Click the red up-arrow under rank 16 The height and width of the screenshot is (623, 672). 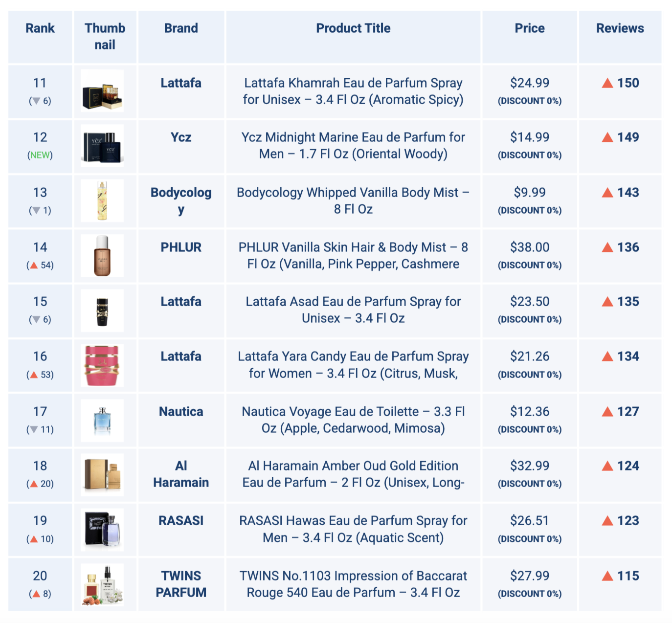coord(34,375)
